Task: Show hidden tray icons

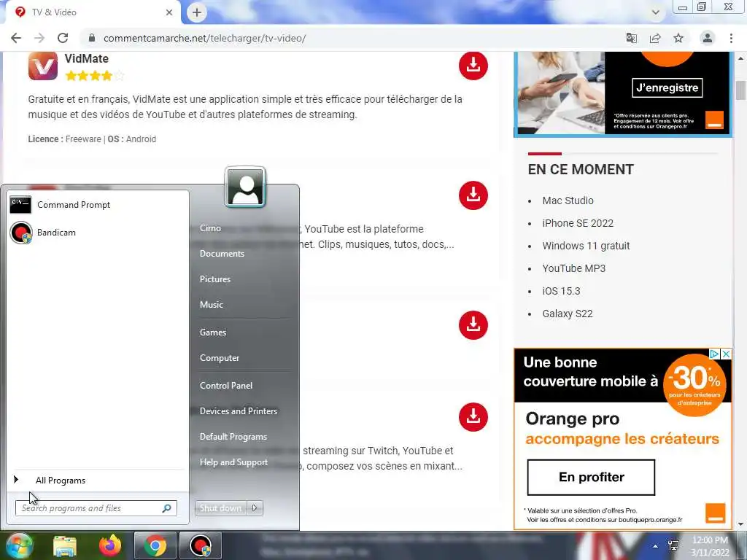Action: click(656, 546)
